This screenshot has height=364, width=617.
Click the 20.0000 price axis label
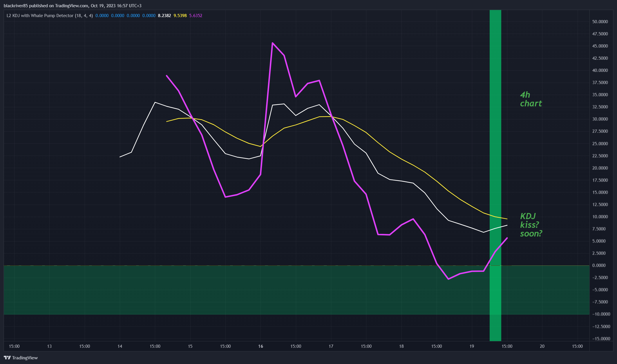click(x=600, y=168)
